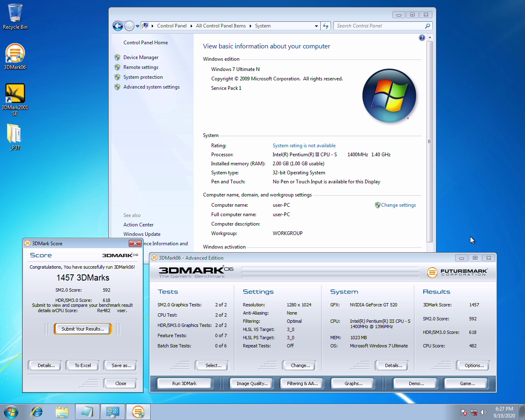Click System rating is not available link
Viewport: 525px width, 420px height.
304,146
